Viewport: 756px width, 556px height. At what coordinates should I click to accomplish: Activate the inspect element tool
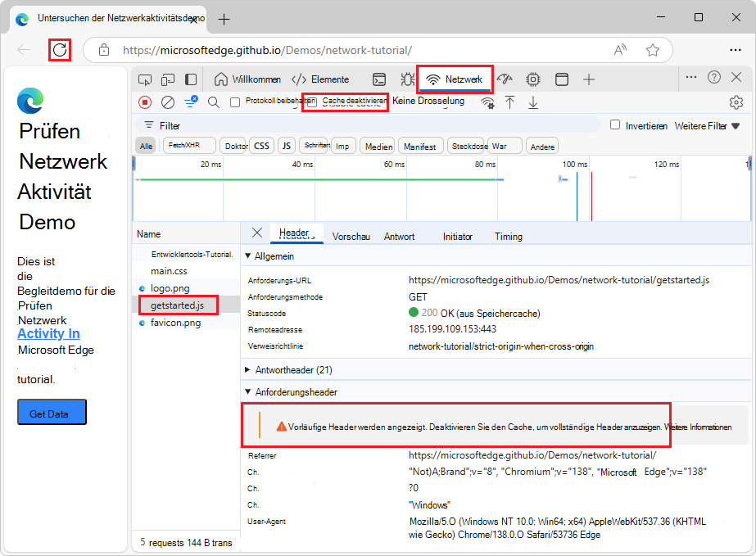tap(145, 79)
